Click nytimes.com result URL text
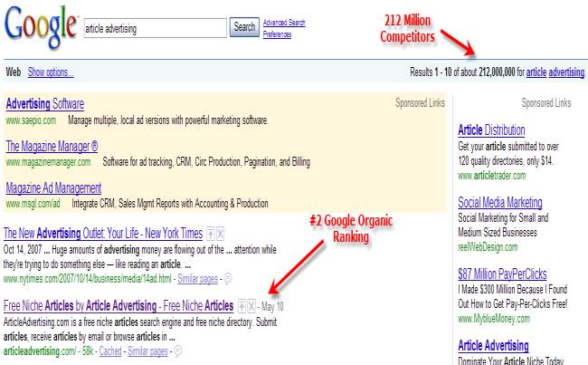 (x=88, y=279)
